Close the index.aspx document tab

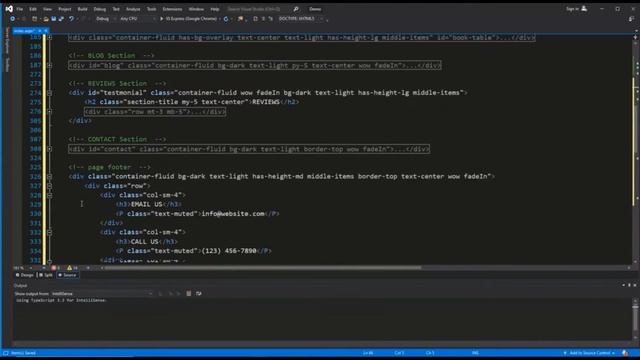(x=46, y=31)
